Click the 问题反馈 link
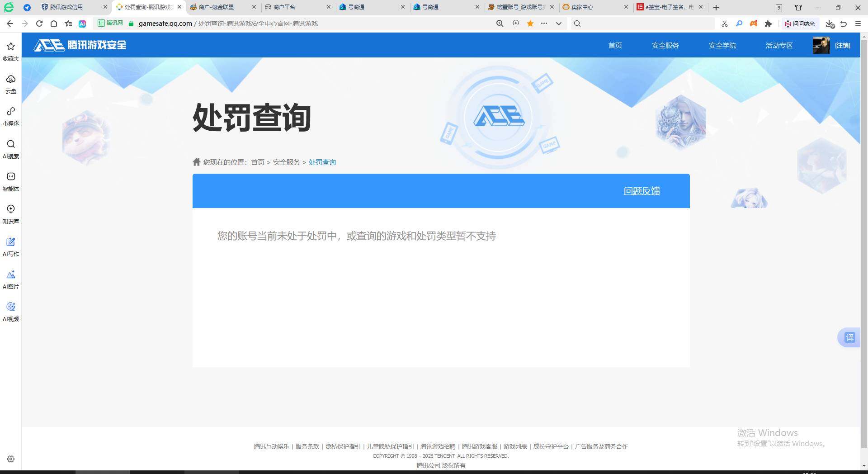This screenshot has width=868, height=474. 642,191
